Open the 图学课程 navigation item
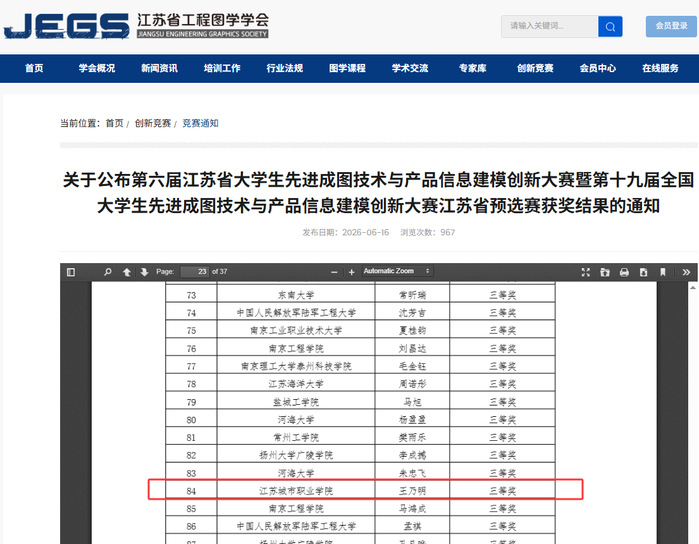 coord(347,68)
